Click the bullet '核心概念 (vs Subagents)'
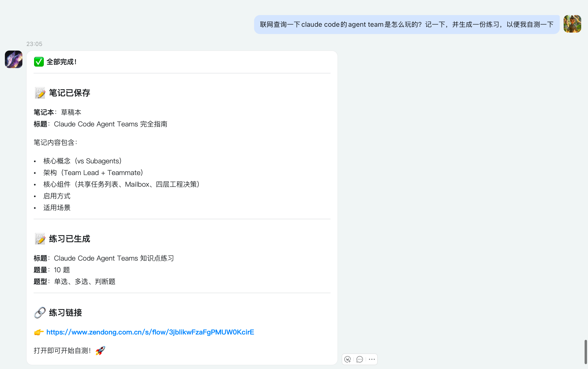This screenshot has height=369, width=588. (83, 161)
